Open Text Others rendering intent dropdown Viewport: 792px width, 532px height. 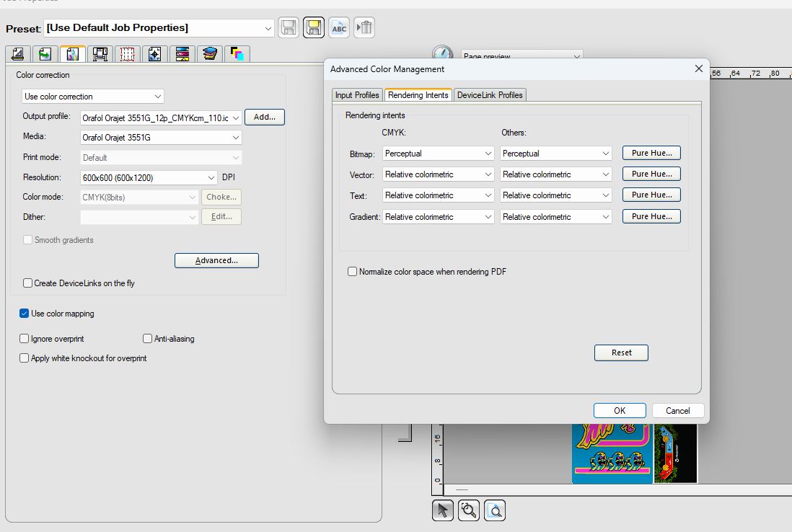[555, 195]
